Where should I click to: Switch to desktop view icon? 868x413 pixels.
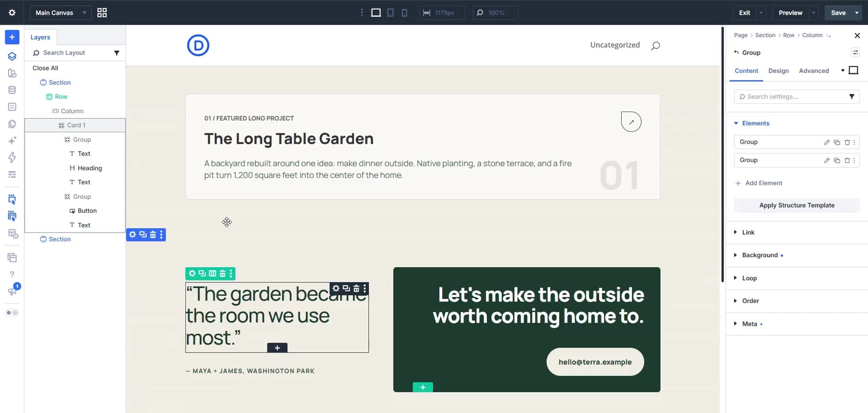click(376, 13)
